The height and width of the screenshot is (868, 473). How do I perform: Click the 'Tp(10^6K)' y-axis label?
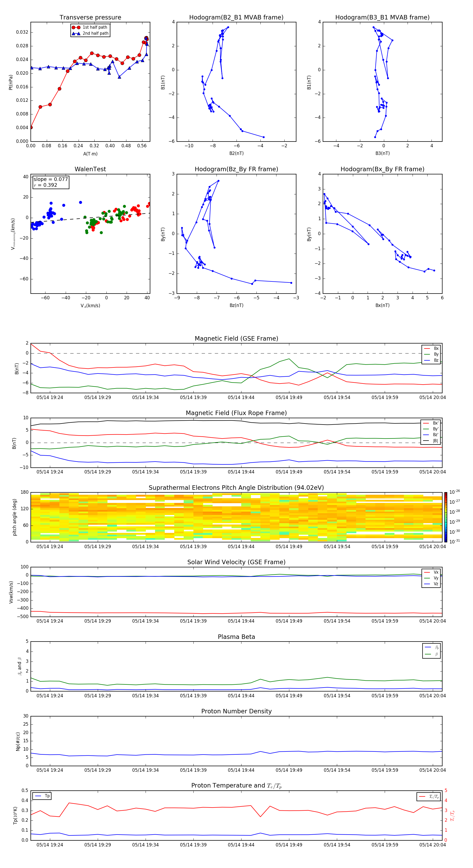click(x=15, y=815)
